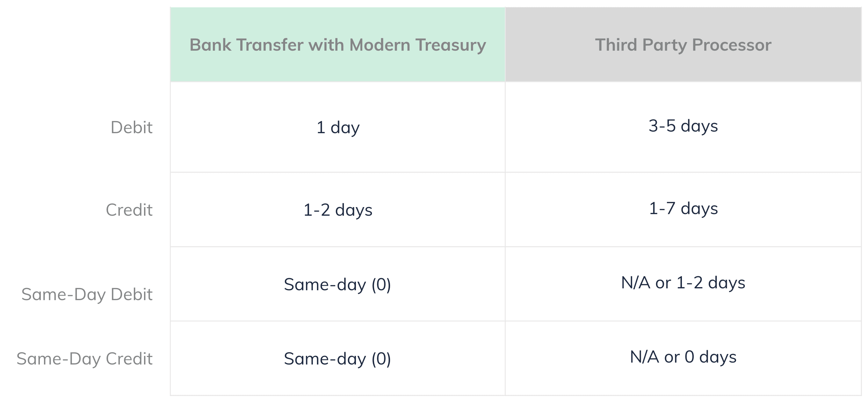Select the "N/A or 1-2 days" cell

[x=683, y=283]
